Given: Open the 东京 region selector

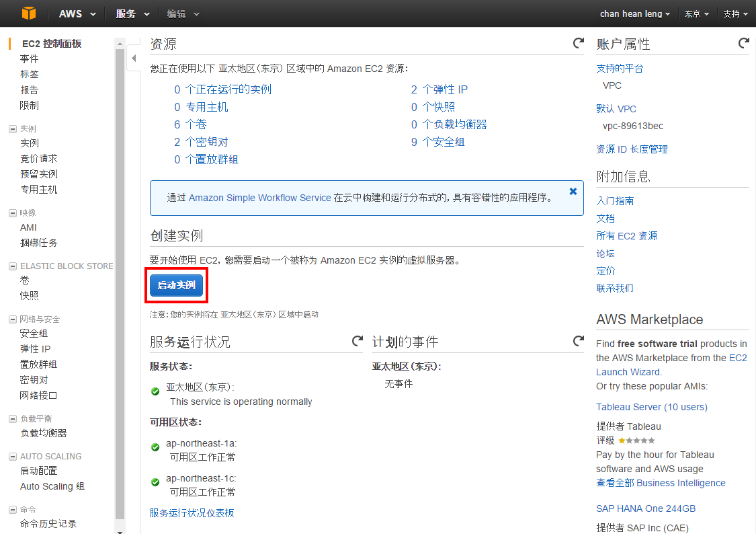Looking at the screenshot, I should pyautogui.click(x=697, y=14).
